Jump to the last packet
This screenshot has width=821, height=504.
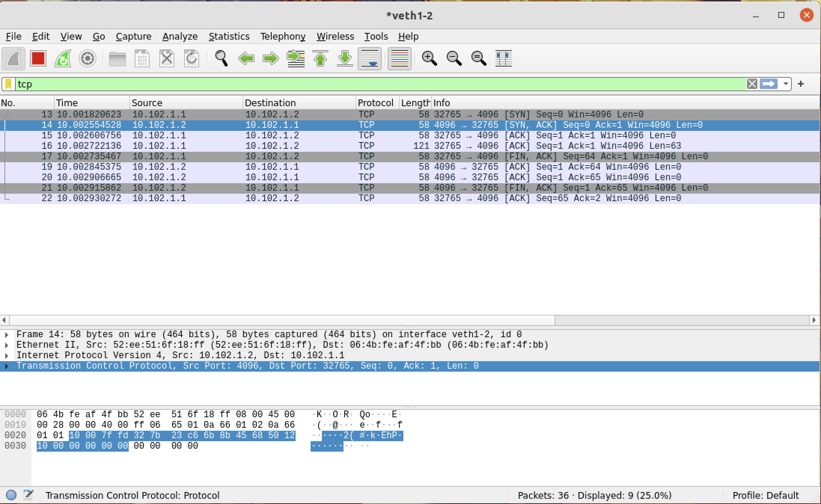click(345, 59)
